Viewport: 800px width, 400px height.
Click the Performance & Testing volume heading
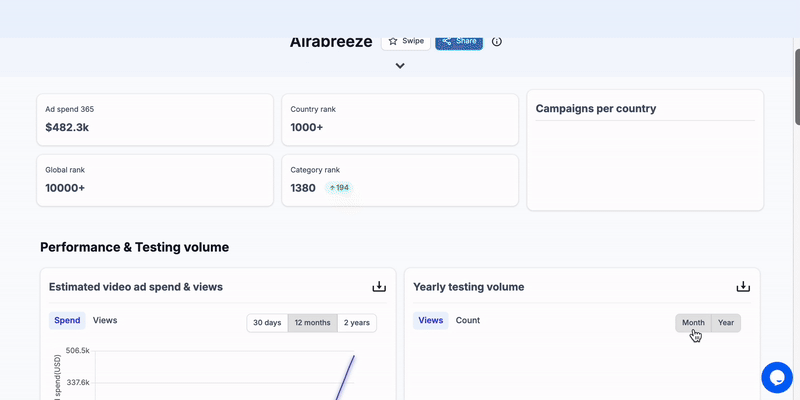click(135, 247)
